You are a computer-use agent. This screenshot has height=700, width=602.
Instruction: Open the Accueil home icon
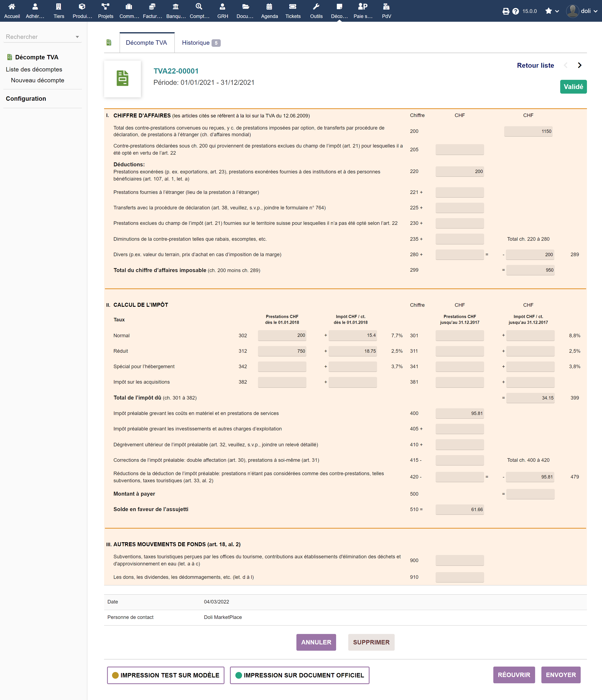tap(12, 7)
